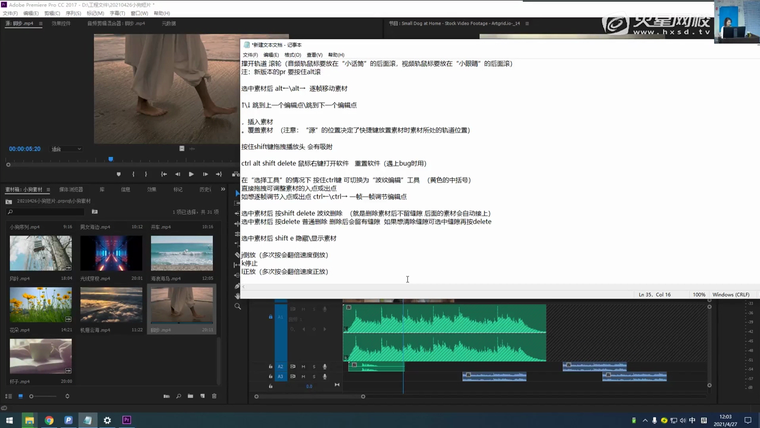The image size is (760, 428).
Task: Click the trash icon in project panel
Action: [214, 396]
